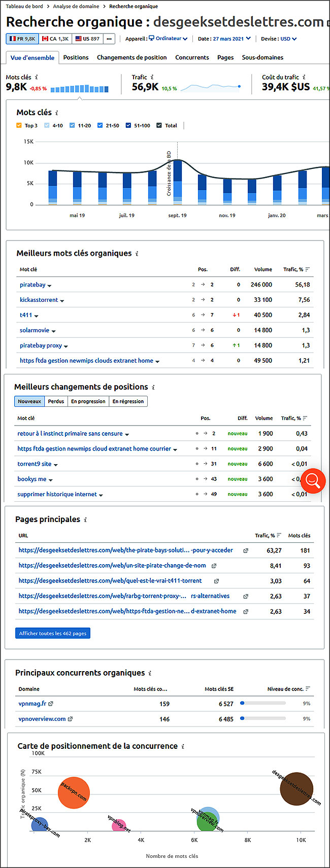The image size is (330, 868).
Task: Open the vpnmag.fr competitor link
Action: coord(32,704)
